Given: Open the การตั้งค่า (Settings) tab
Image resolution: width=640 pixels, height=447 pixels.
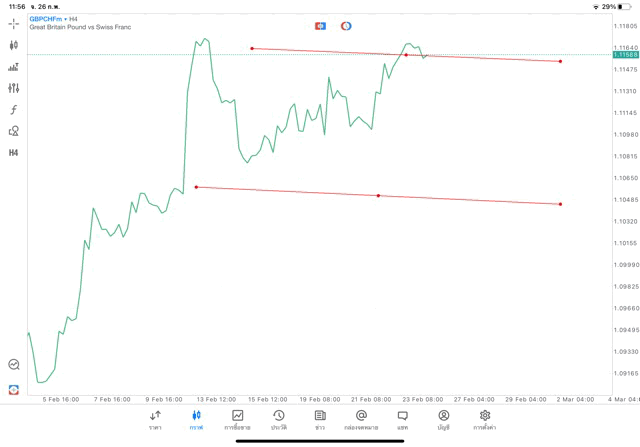Looking at the screenshot, I should 485,420.
